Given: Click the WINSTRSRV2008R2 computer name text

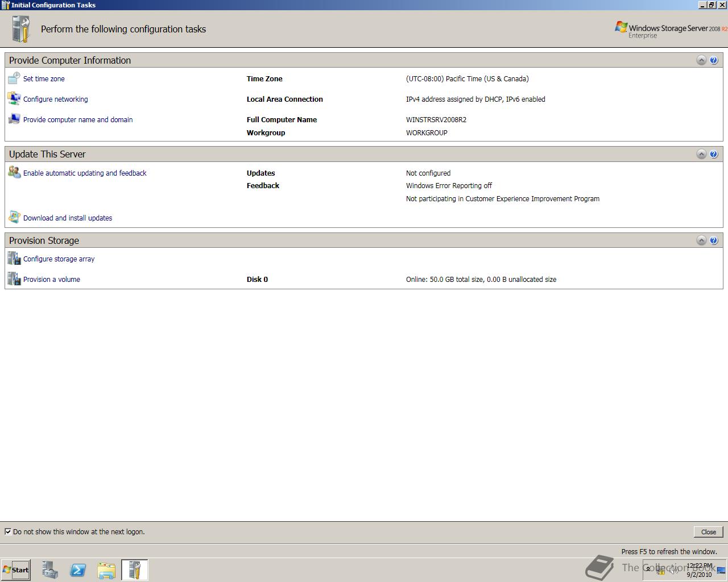Looking at the screenshot, I should click(436, 120).
